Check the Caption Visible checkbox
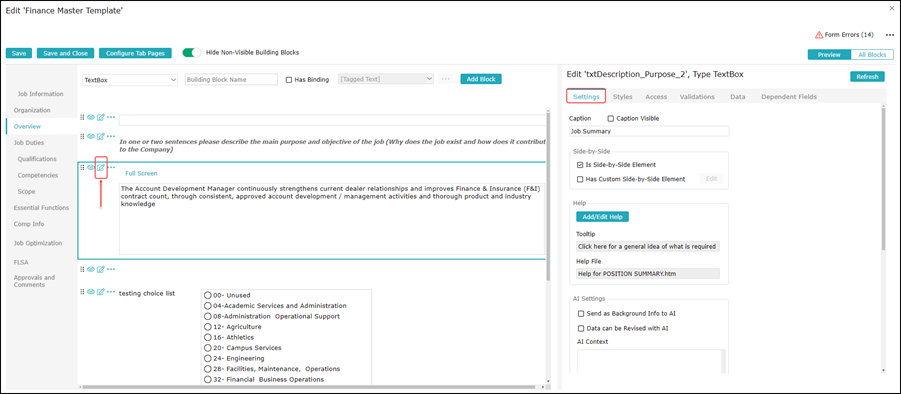The height and width of the screenshot is (394, 901). pos(611,118)
